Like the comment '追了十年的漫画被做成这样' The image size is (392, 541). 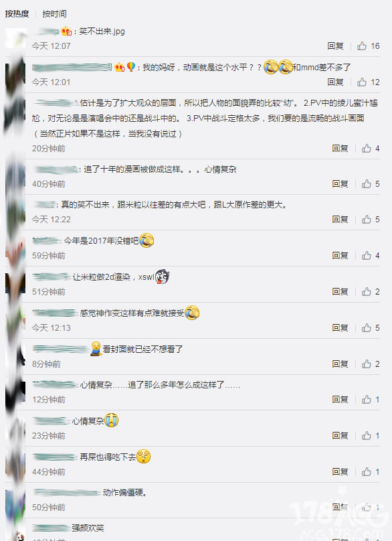[371, 184]
